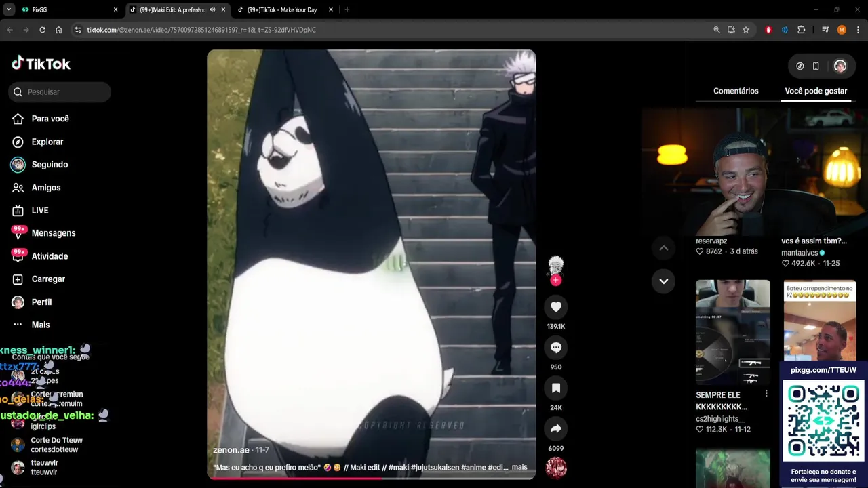
Task: Open SEMPRE ELE video thumbnail
Action: (x=733, y=332)
